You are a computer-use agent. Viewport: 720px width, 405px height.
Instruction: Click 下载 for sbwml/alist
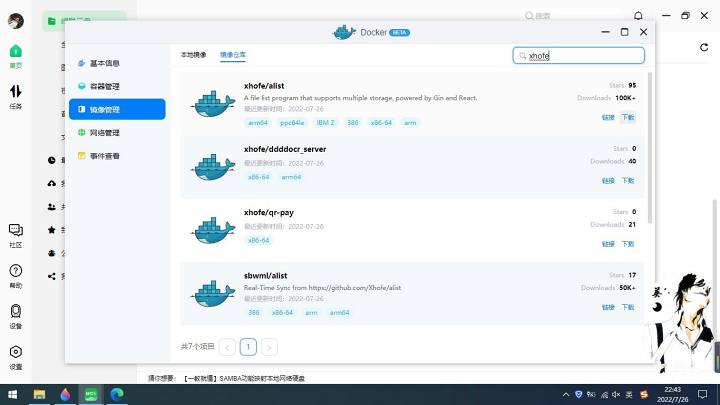[x=628, y=307]
